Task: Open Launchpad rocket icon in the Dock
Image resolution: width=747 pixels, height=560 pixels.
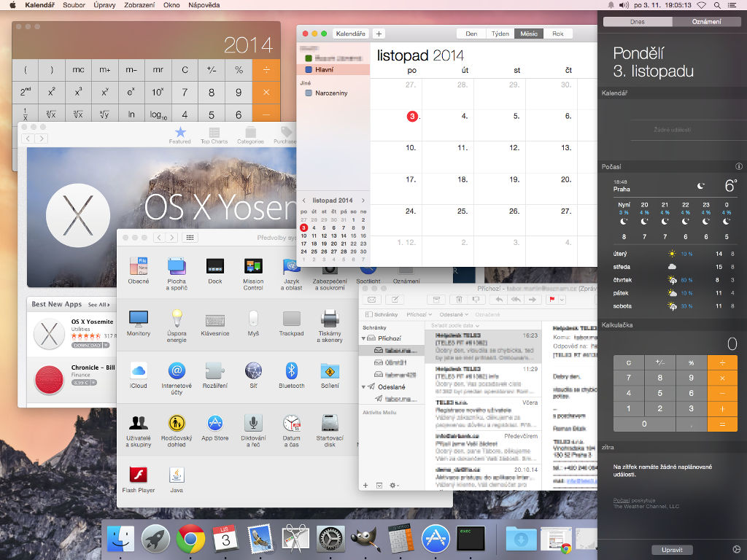Action: [x=156, y=539]
